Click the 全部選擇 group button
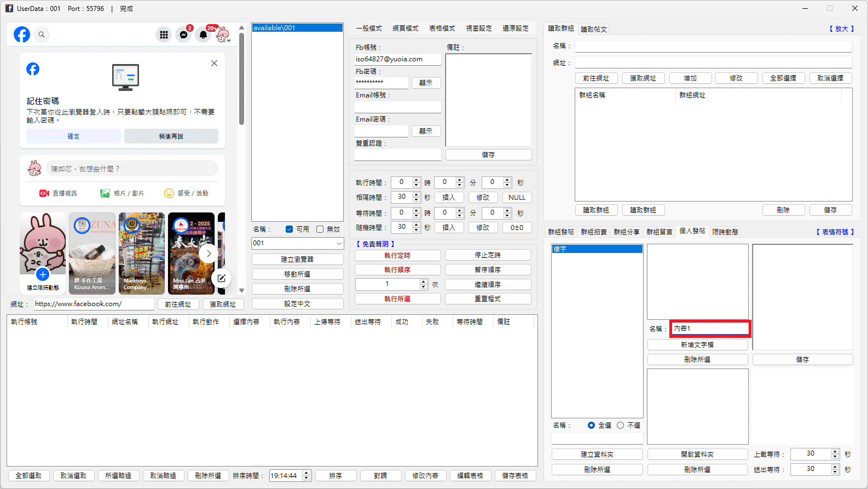Screen dimensions: 868x489 point(783,78)
